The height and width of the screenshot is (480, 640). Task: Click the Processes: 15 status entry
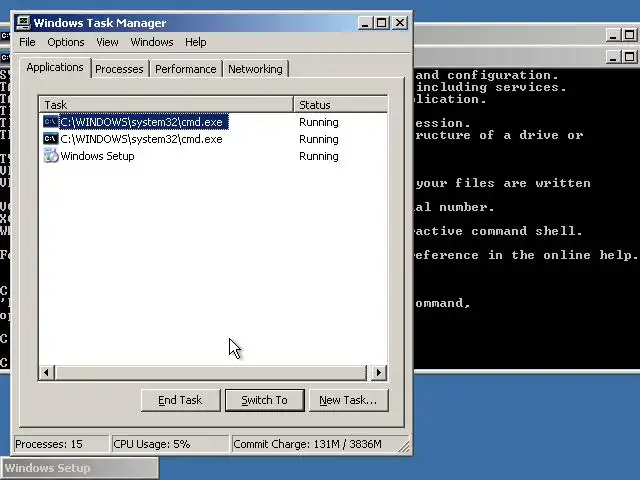coord(61,444)
